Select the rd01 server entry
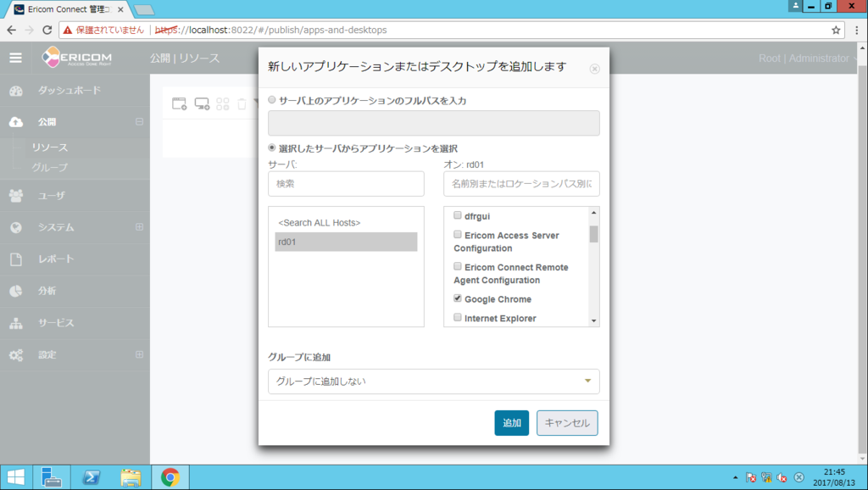Screen dimensions: 868x490 pyautogui.click(x=346, y=242)
